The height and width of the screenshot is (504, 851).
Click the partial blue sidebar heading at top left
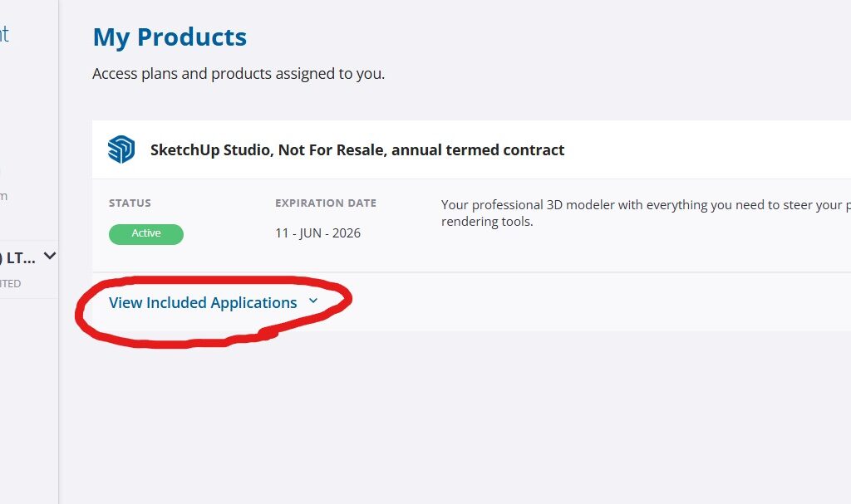click(4, 34)
